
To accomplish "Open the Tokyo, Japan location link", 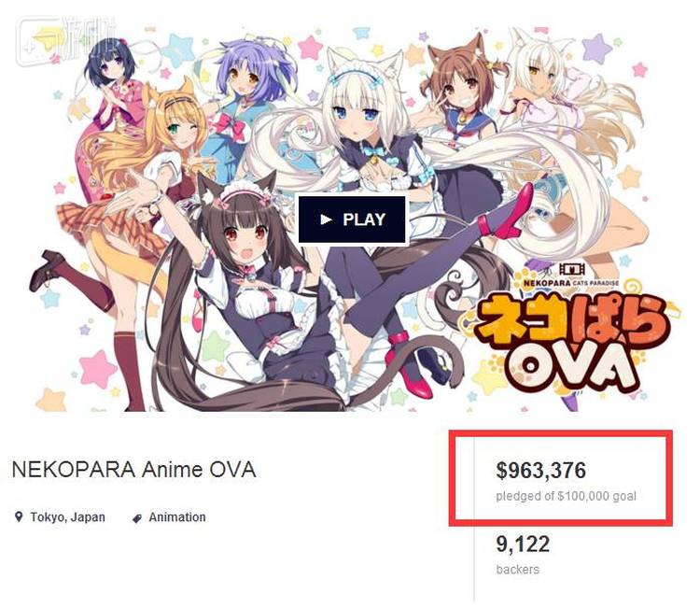I will coord(68,516).
